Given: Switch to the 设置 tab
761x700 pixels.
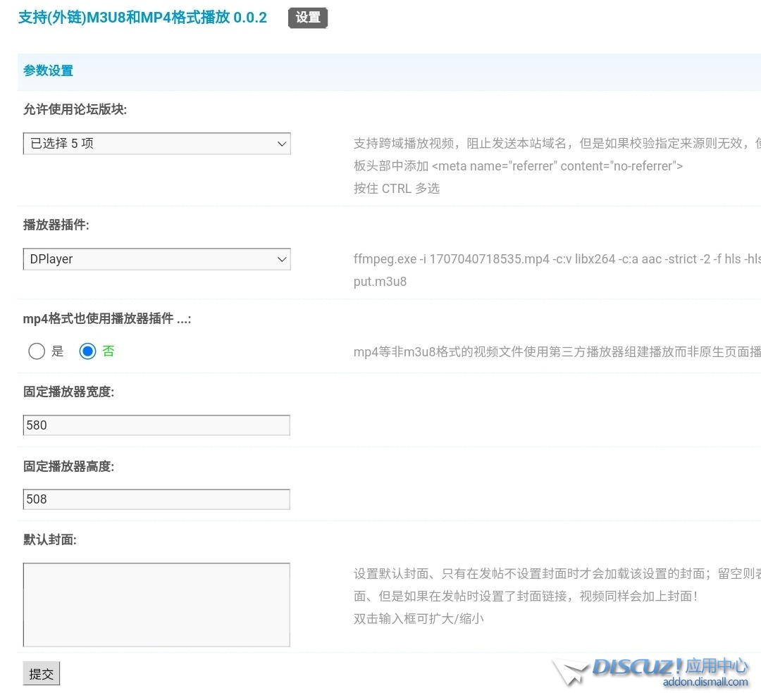Looking at the screenshot, I should point(308,18).
